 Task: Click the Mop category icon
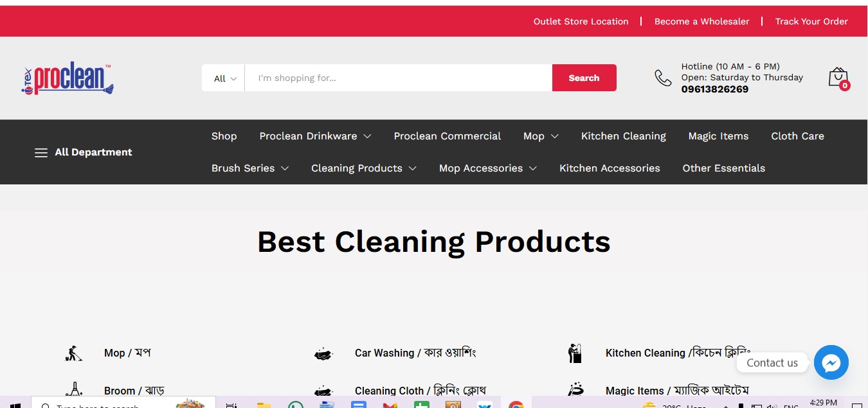pos(74,353)
